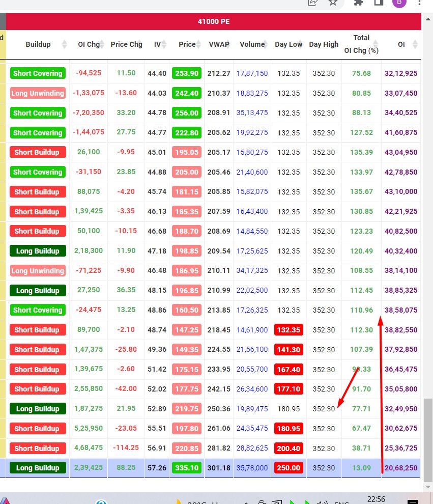Screen dimensions: 433x504
Task: Click the green 253.90 price badge
Action: [187, 73]
